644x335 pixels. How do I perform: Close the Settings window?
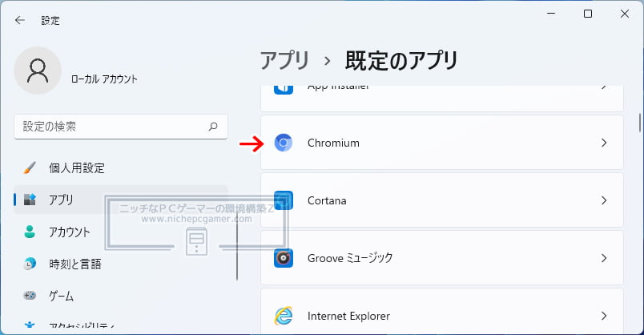click(625, 14)
